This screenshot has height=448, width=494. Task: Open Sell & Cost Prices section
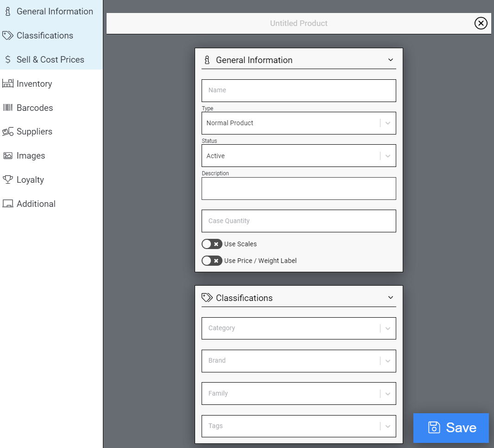point(51,59)
